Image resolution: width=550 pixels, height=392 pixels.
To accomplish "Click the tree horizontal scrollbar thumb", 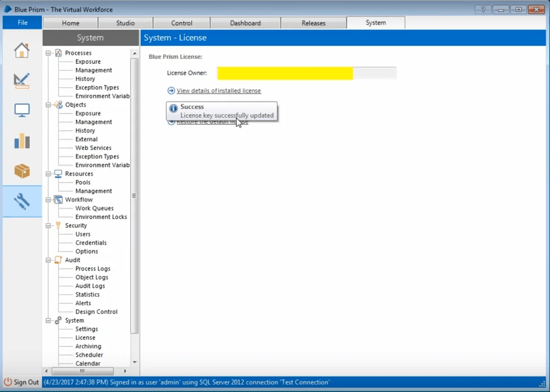I will [x=83, y=371].
